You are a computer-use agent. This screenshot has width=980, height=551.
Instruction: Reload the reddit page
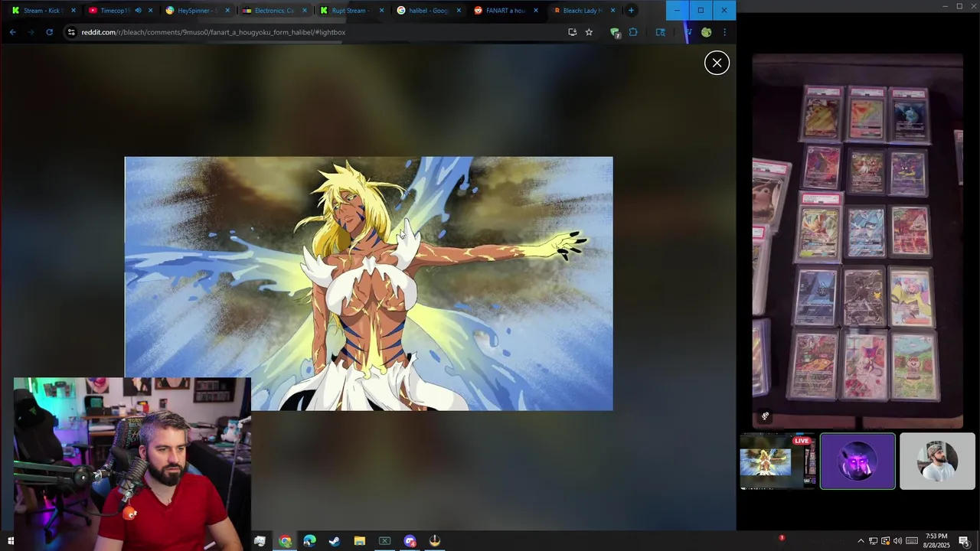point(49,32)
